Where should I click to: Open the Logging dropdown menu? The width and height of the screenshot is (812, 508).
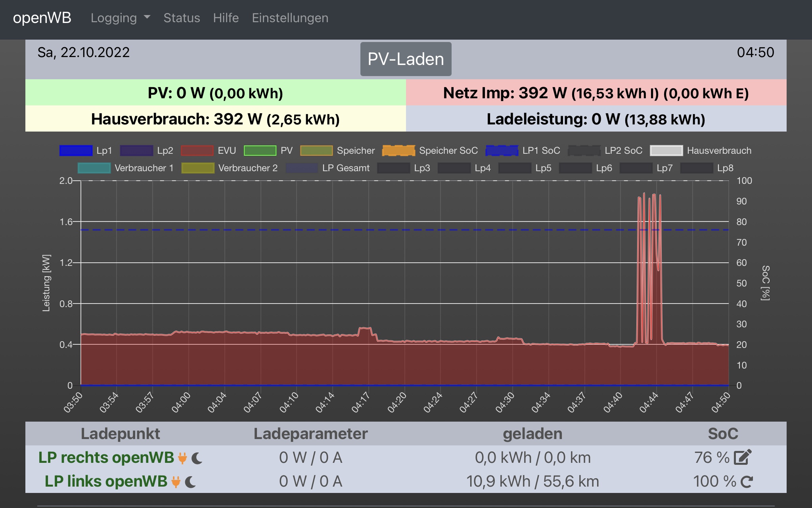114,18
